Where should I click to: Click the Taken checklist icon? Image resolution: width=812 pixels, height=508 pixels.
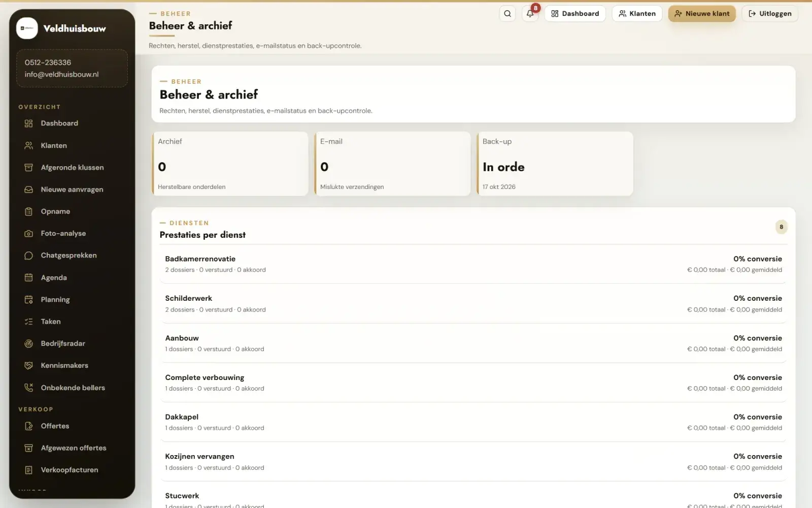pyautogui.click(x=28, y=322)
